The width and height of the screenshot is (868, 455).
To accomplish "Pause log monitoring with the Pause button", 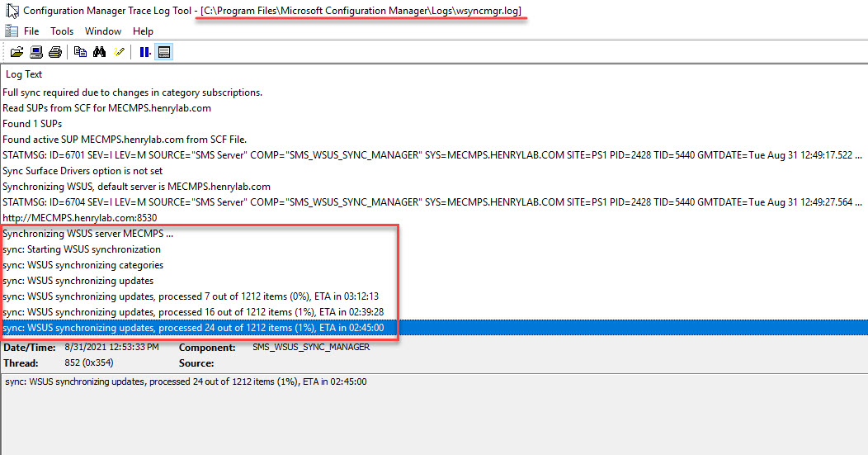I will [x=144, y=52].
